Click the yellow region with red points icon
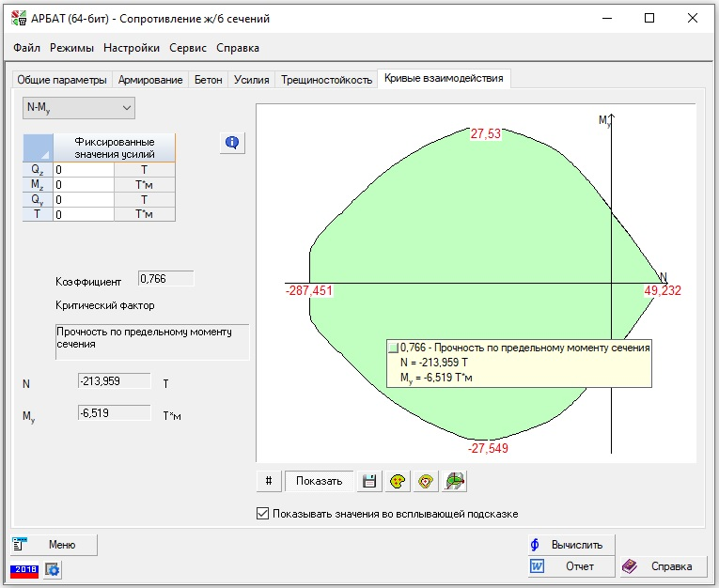 (399, 481)
